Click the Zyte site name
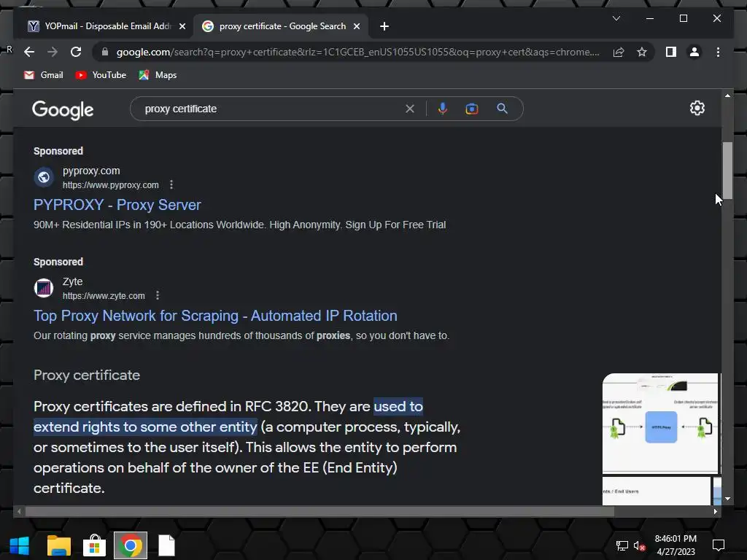This screenshot has height=560, width=747. [x=72, y=281]
